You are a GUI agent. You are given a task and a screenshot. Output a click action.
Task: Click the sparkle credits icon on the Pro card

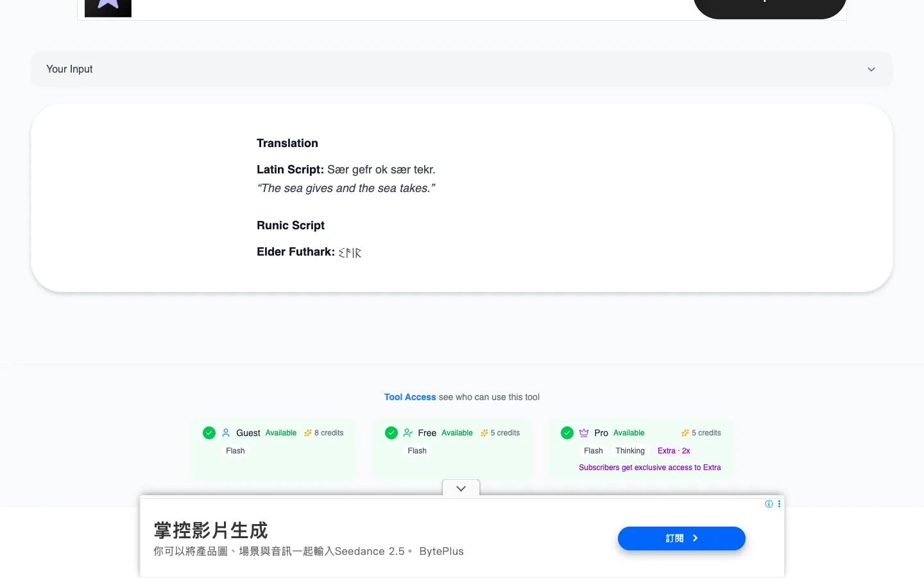(x=685, y=433)
